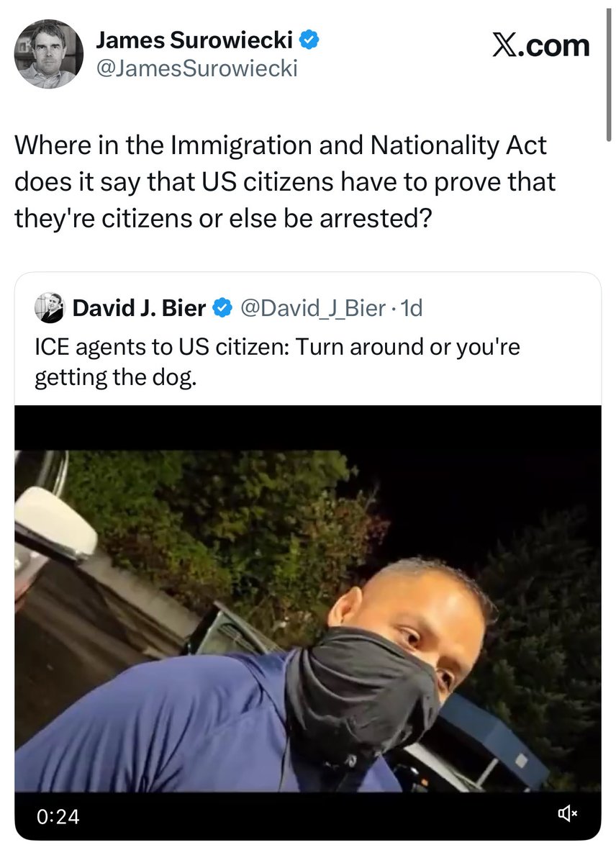The width and height of the screenshot is (616, 863).
Task: Click James Surowiecki's blue verified badge
Action: (x=309, y=40)
